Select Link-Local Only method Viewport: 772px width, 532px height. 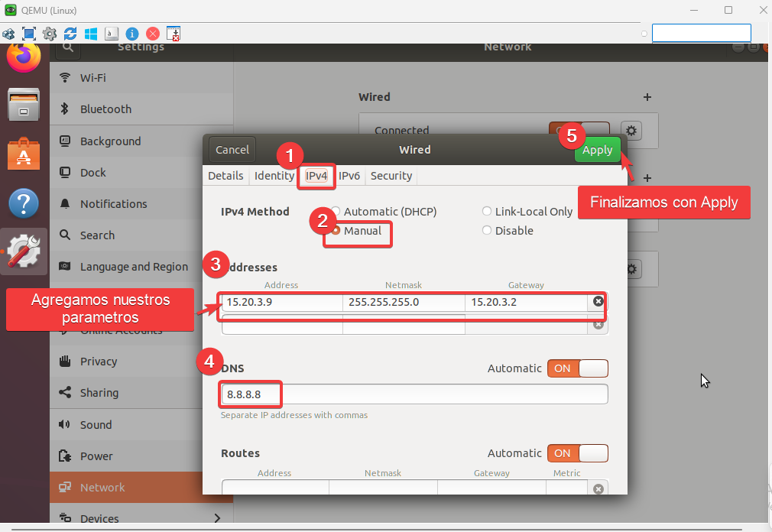point(487,212)
